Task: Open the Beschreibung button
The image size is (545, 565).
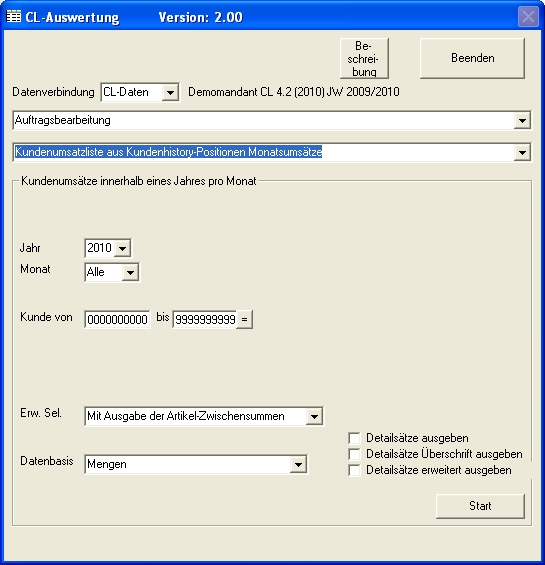Action: [364, 58]
